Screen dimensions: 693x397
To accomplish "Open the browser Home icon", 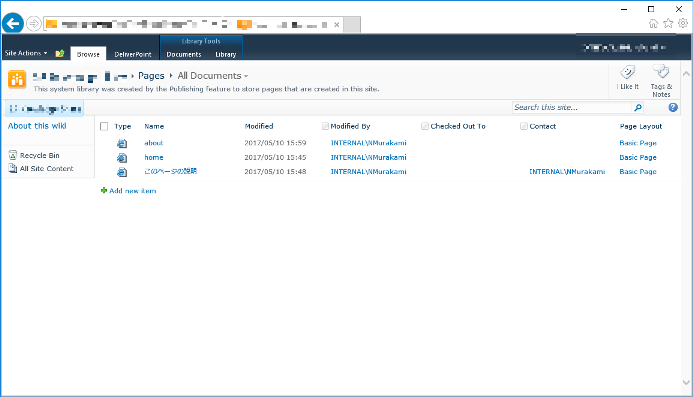I will pos(653,23).
